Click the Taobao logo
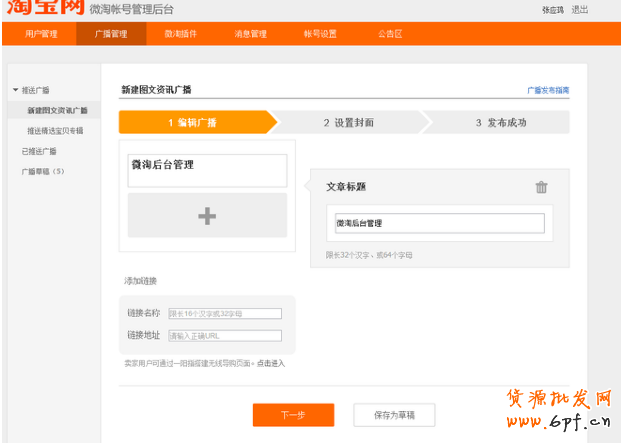Screen dimensions: 621x443 pyautogui.click(x=40, y=9)
